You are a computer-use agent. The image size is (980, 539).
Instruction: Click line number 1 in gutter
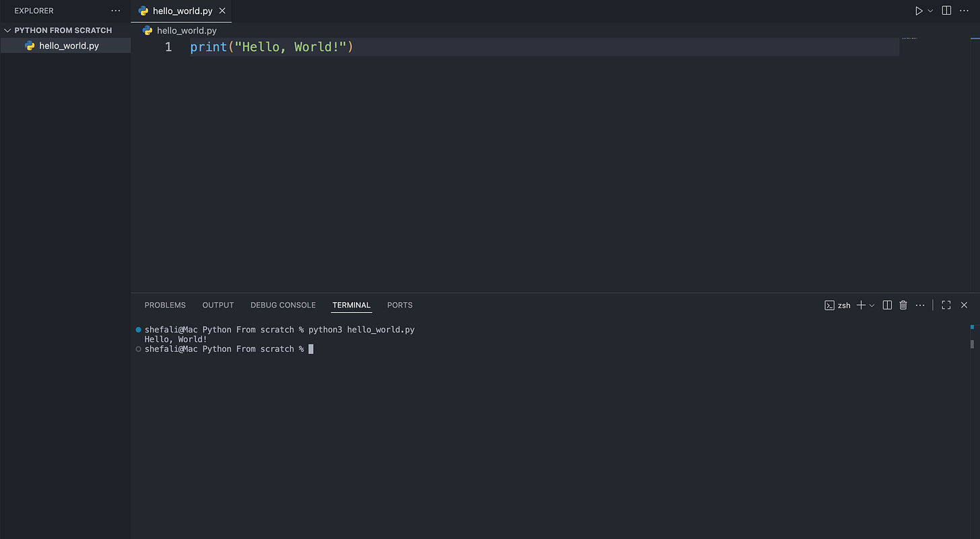click(x=168, y=47)
